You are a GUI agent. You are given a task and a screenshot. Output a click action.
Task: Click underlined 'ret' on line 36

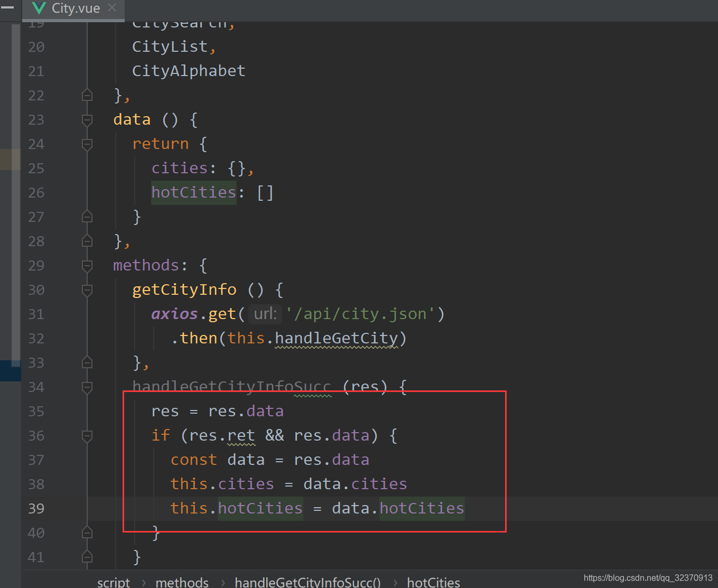click(x=241, y=435)
